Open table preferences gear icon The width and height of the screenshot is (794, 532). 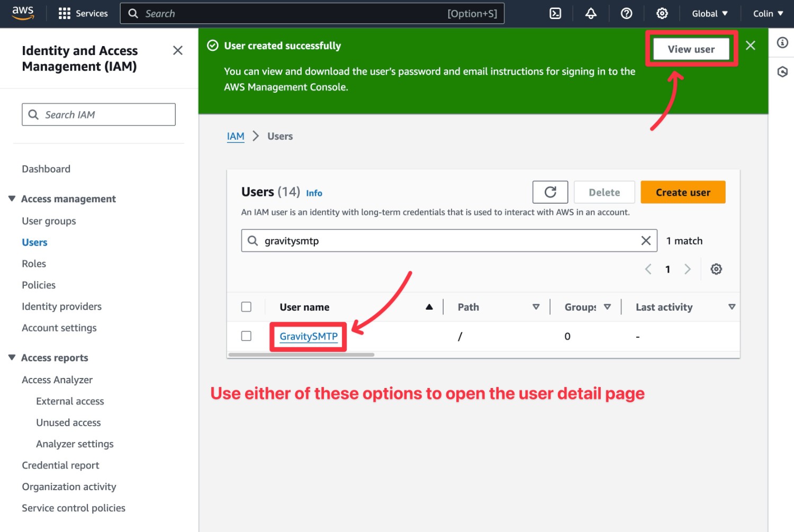[716, 269]
